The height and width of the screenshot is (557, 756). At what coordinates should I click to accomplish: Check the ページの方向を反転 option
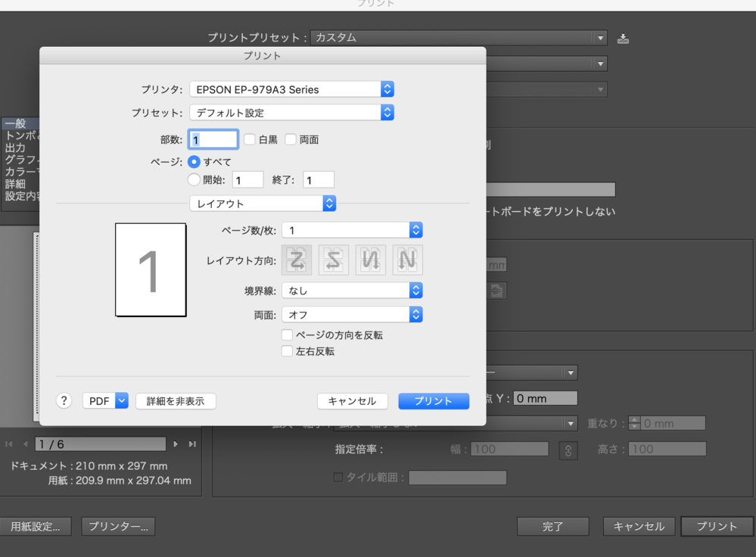pyautogui.click(x=287, y=335)
